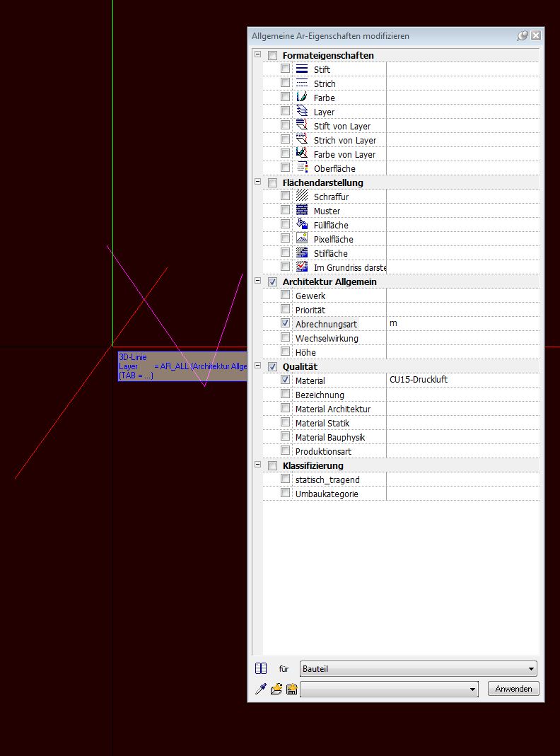Image resolution: width=560 pixels, height=756 pixels.
Task: Open the empty favorites dropdown next to Anwenden
Action: click(390, 689)
